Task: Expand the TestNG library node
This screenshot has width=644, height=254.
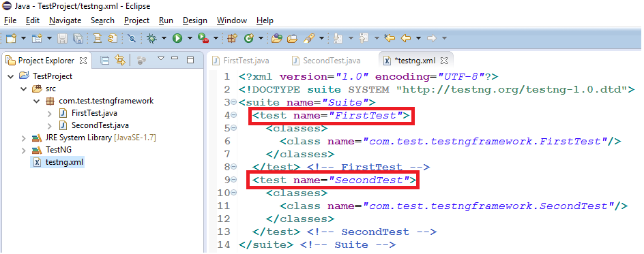Action: tap(23, 150)
